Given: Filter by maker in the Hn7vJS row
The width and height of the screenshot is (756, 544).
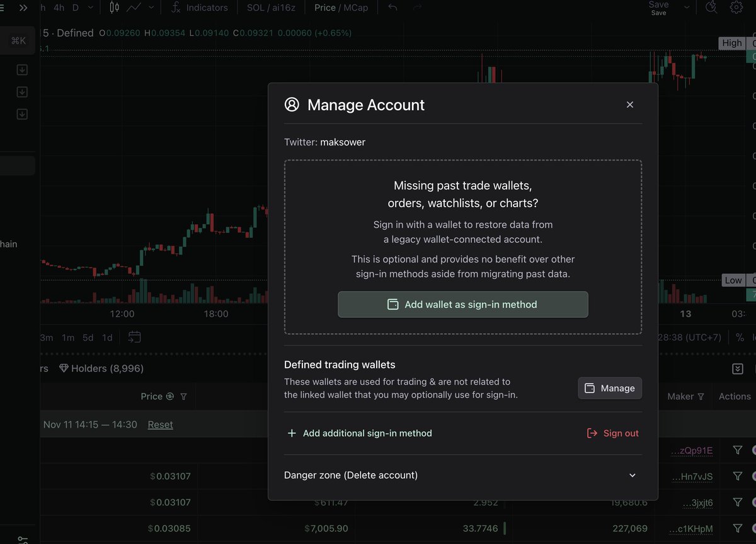Looking at the screenshot, I should (738, 477).
